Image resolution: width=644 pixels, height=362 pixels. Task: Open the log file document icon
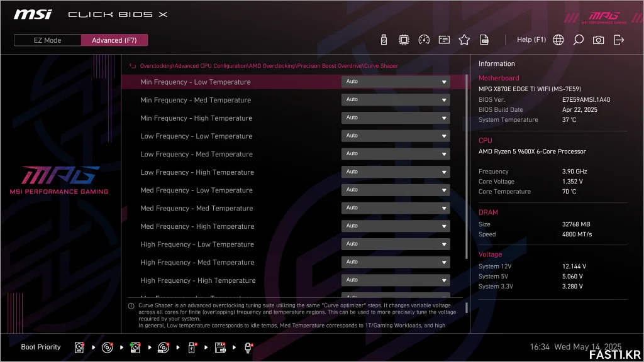[484, 40]
